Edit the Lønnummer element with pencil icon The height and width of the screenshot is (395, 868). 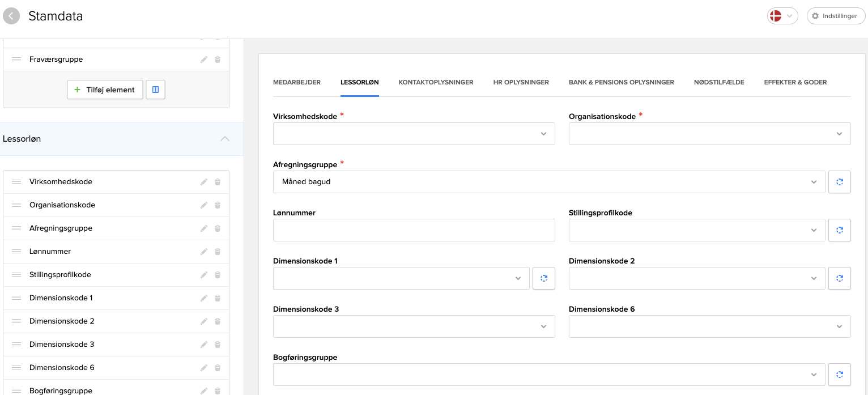pos(204,252)
